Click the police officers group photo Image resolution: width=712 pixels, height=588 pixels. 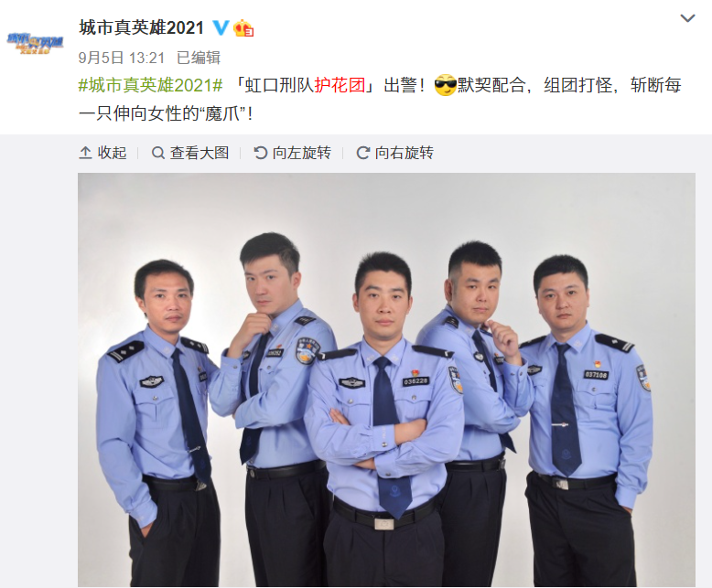(x=386, y=380)
